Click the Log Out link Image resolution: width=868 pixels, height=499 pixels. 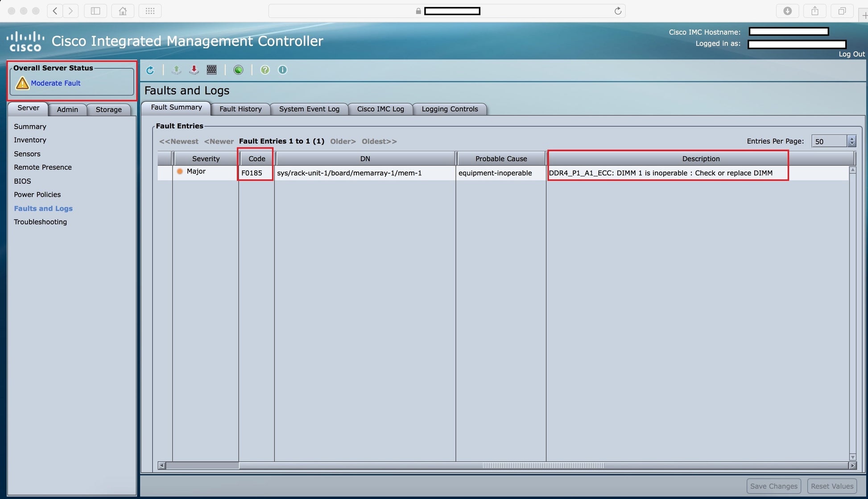[851, 54]
